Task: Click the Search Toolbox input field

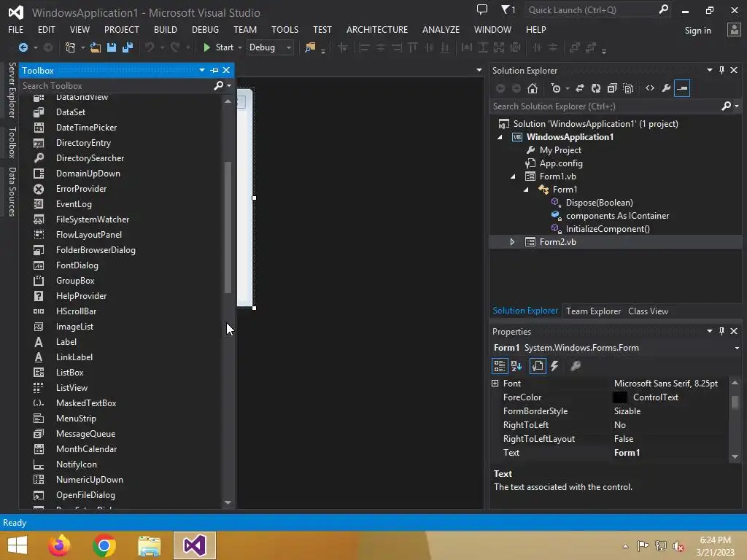Action: 117,86
